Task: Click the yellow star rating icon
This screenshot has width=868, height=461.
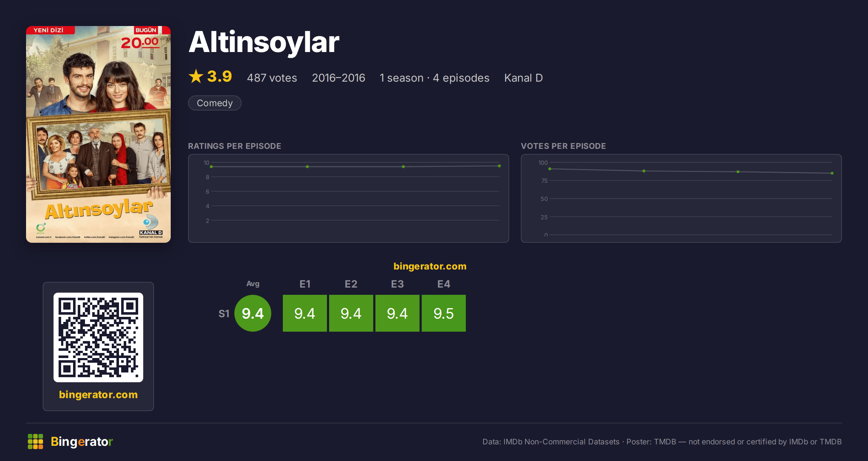Action: (x=196, y=76)
